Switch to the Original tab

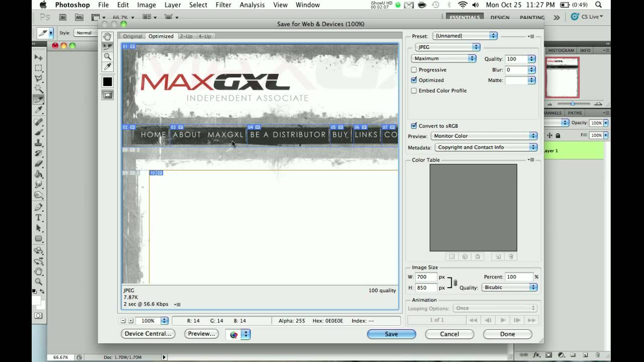tap(133, 36)
